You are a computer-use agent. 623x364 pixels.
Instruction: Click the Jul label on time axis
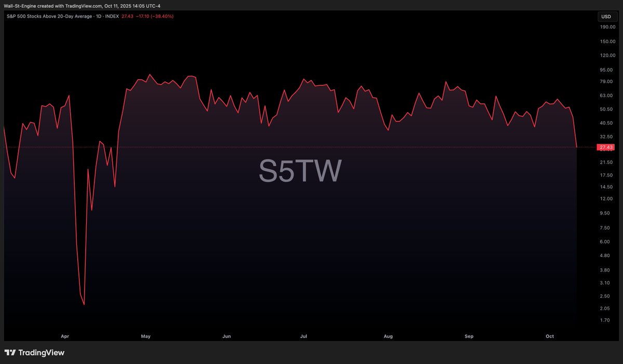[304, 336]
